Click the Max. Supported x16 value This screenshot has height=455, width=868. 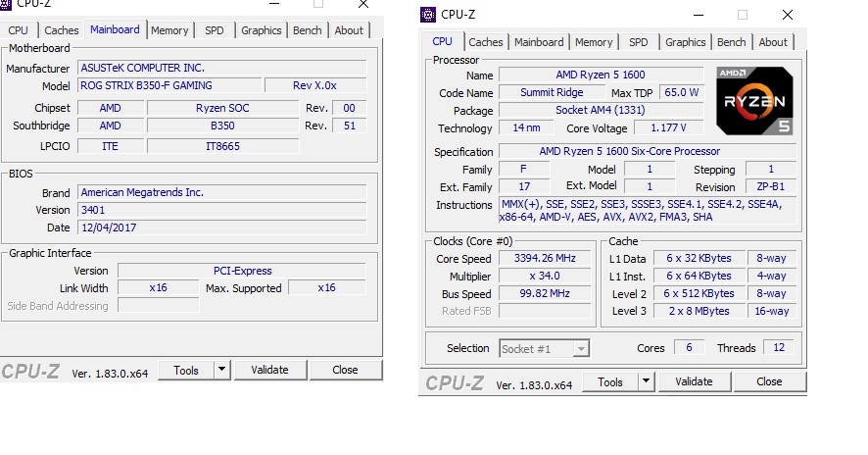coord(326,287)
